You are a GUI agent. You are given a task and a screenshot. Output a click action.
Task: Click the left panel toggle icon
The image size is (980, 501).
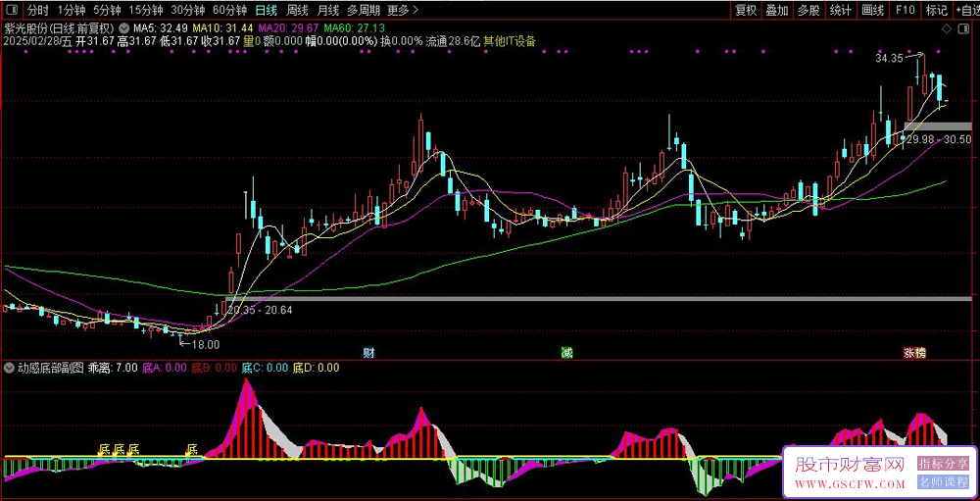[10, 10]
